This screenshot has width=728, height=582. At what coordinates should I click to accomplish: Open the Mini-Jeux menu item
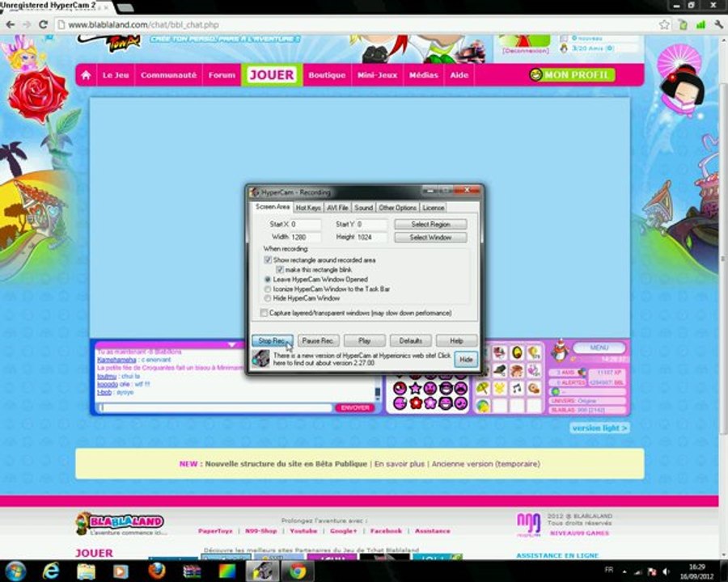(377, 74)
